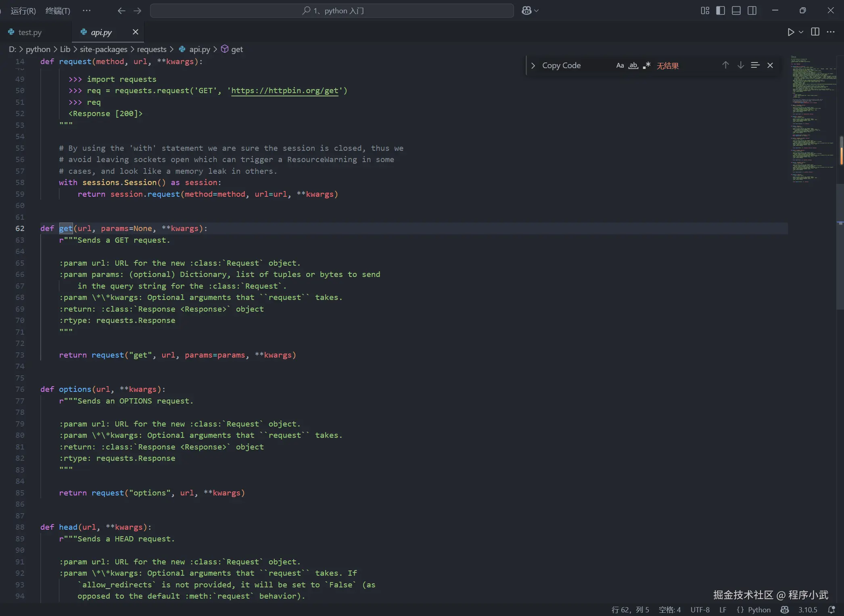
Task: Split the editor to the right
Action: point(815,32)
